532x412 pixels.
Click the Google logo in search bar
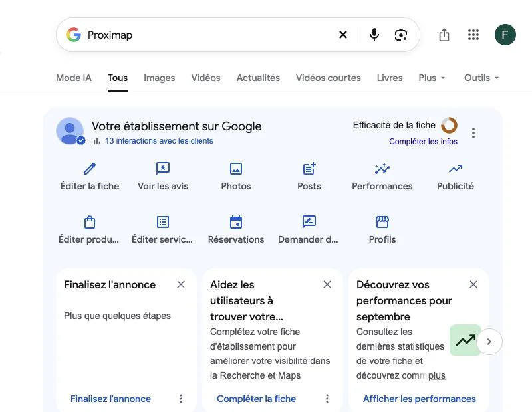click(74, 35)
